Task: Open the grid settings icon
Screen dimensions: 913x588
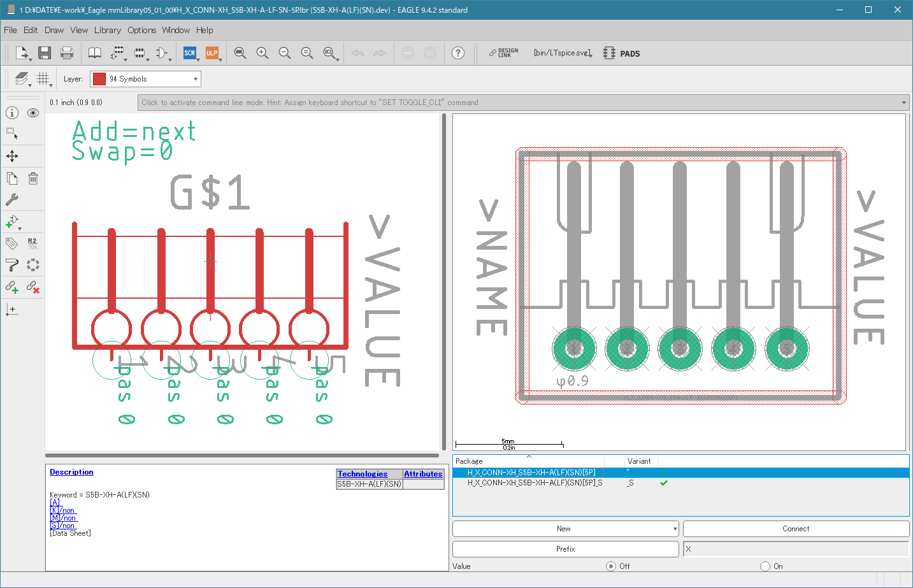Action: pos(43,78)
